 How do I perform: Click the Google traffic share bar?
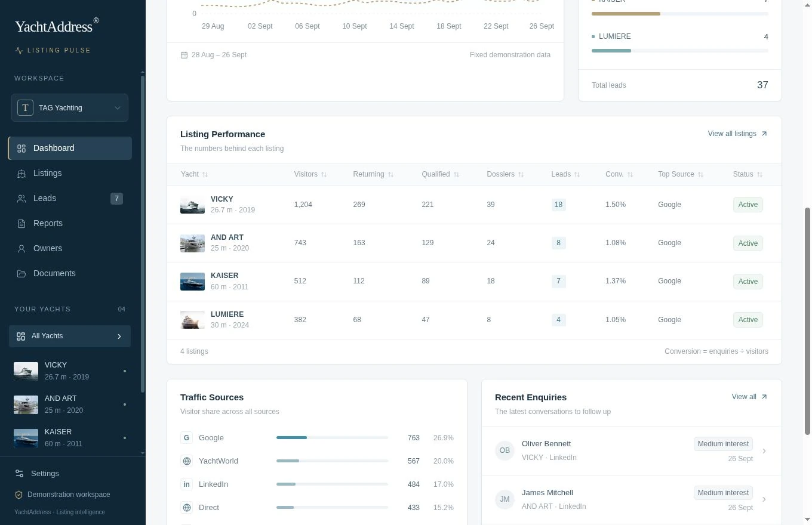(332, 438)
